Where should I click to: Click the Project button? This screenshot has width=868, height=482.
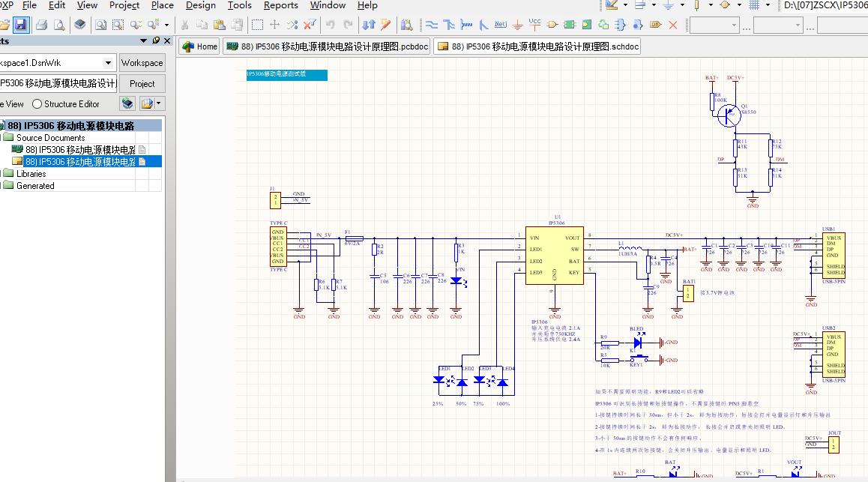click(x=142, y=84)
